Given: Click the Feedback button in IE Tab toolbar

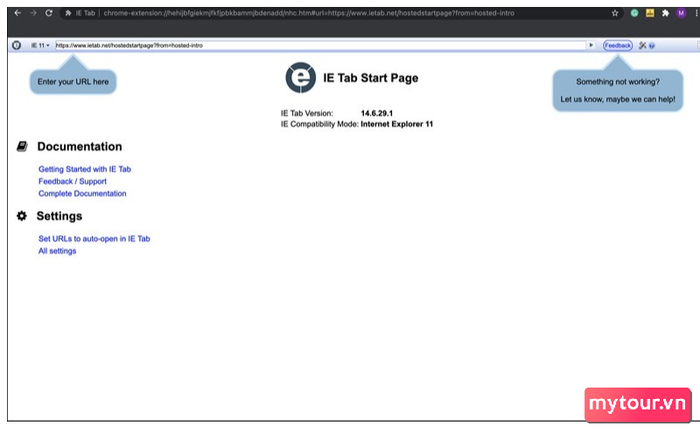Looking at the screenshot, I should click(x=617, y=45).
